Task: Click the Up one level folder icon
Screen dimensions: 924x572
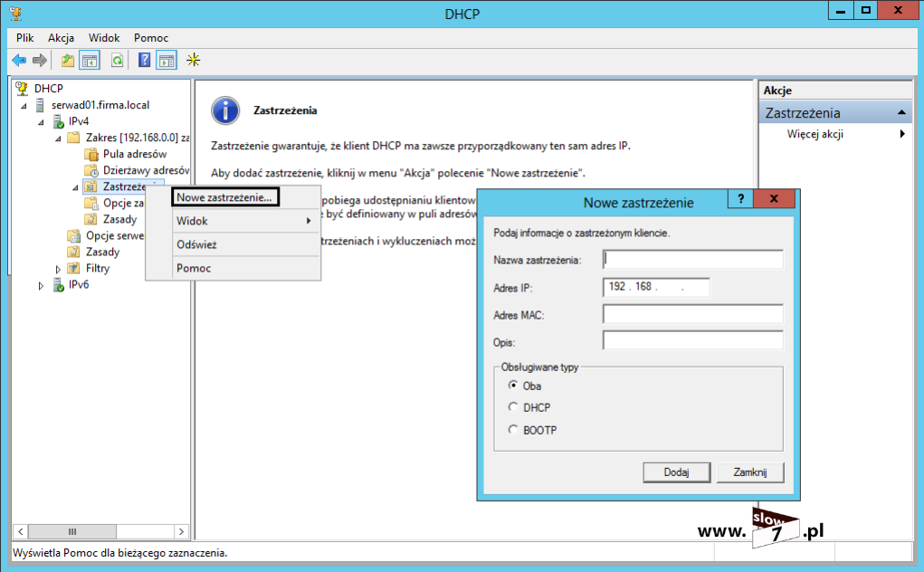Action: 68,61
